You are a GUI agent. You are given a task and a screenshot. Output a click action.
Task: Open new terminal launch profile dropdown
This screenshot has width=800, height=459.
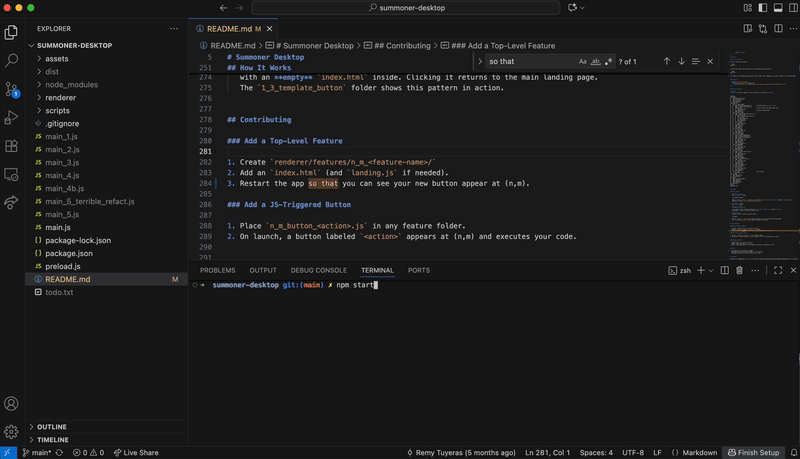[x=712, y=270]
